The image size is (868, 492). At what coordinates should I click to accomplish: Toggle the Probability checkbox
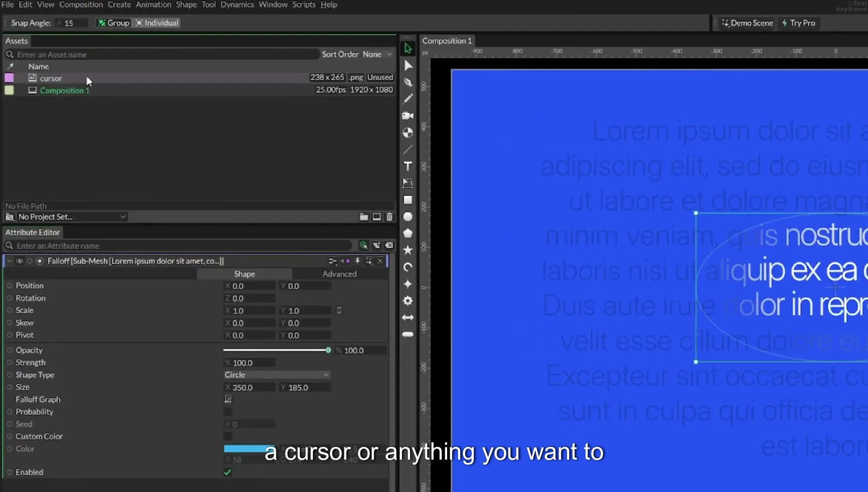coord(228,412)
